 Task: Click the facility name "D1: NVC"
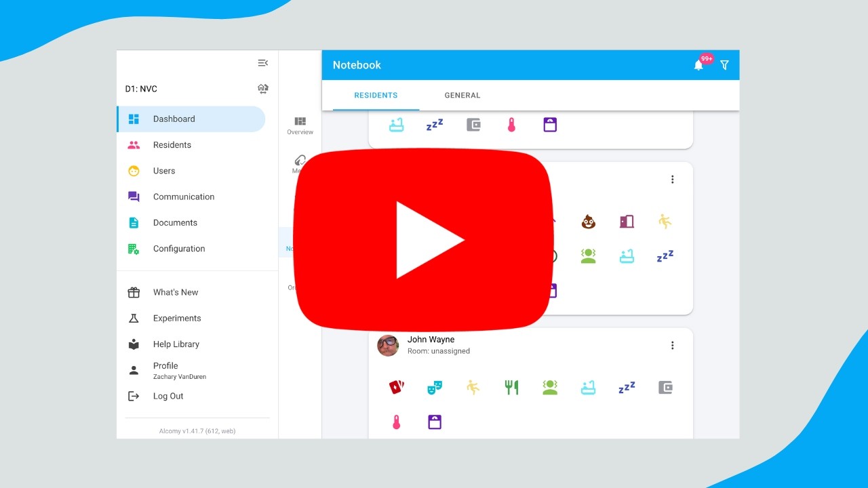[141, 89]
